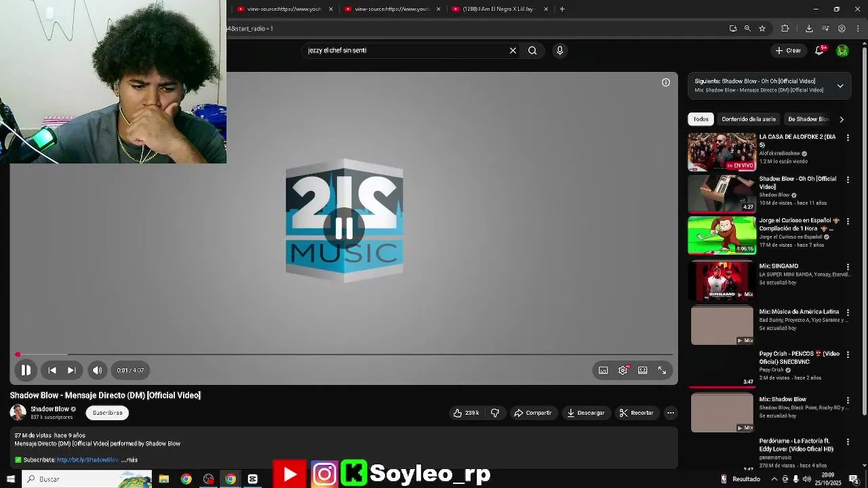Open Jorge el Curioso video thumbnail
The image size is (868, 488).
tap(722, 235)
